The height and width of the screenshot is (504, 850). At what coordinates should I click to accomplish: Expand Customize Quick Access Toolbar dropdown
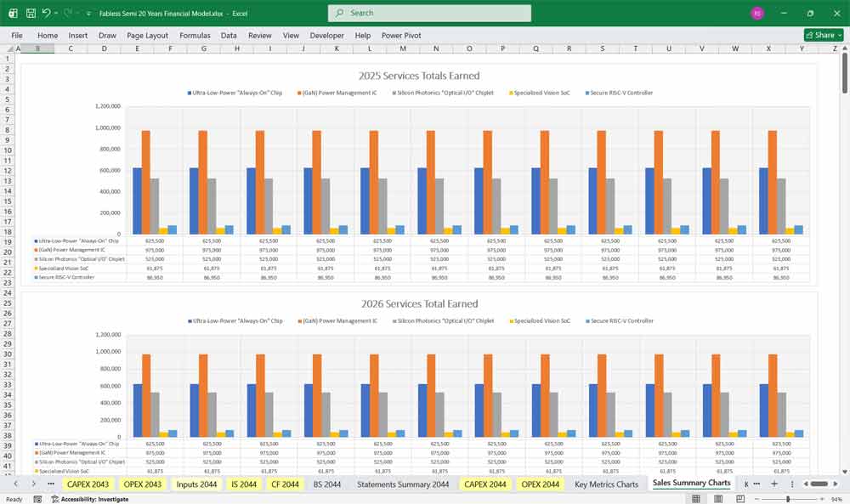tap(89, 14)
